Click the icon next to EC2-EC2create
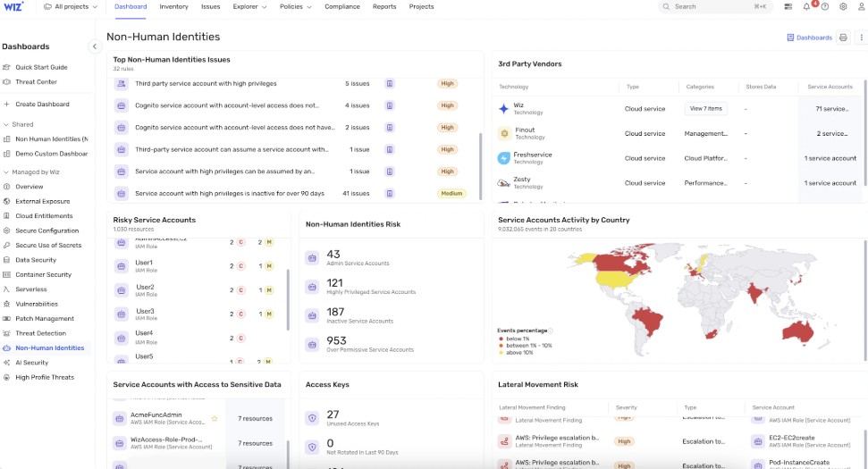This screenshot has height=469, width=868. pos(757,441)
